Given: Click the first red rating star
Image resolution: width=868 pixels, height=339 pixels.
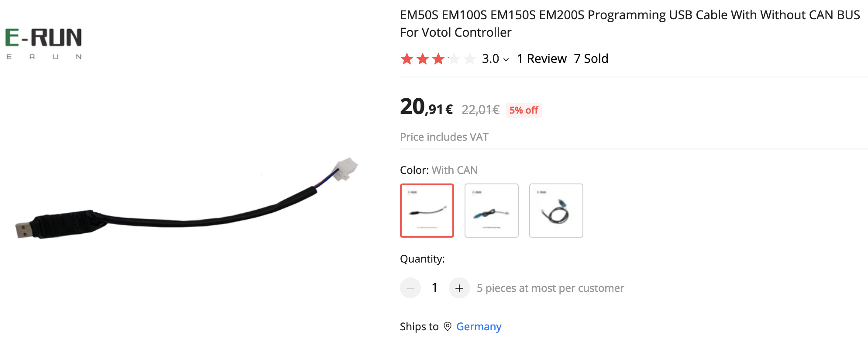Looking at the screenshot, I should click(407, 59).
